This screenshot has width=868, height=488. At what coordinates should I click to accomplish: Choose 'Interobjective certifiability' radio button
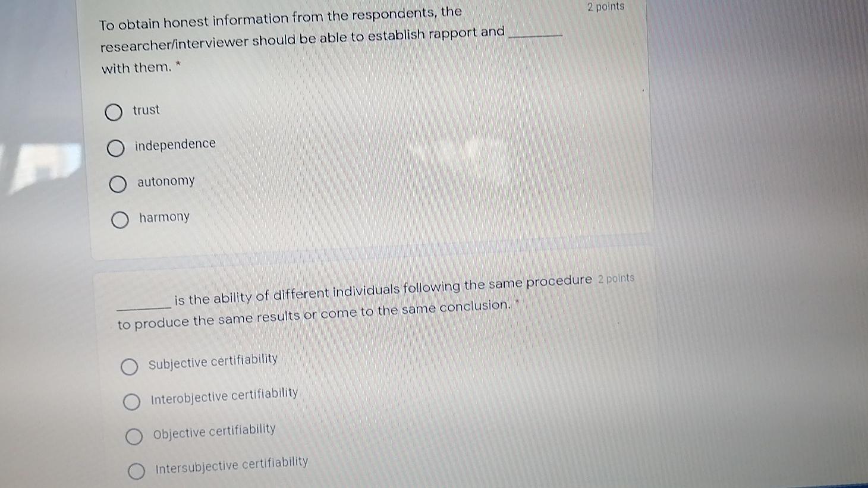click(131, 402)
